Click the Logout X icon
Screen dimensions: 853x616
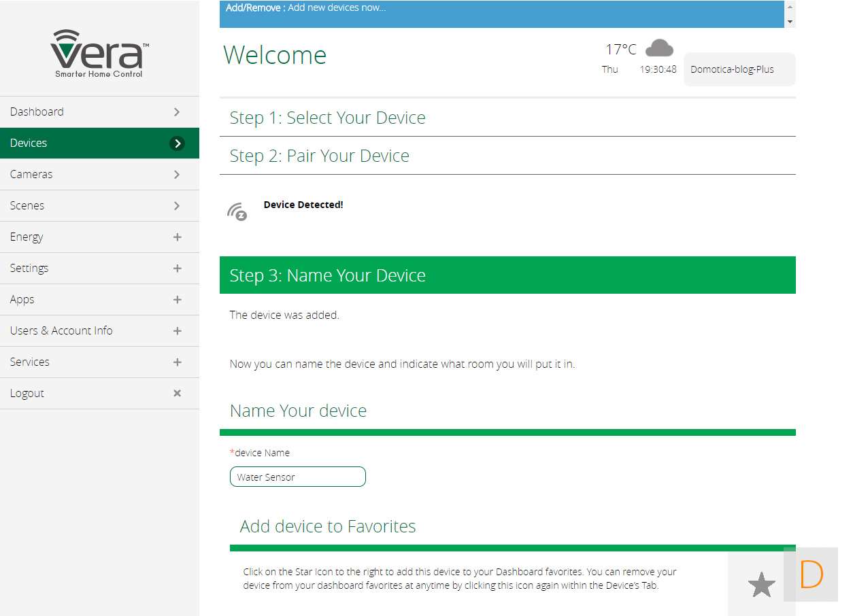(x=177, y=393)
